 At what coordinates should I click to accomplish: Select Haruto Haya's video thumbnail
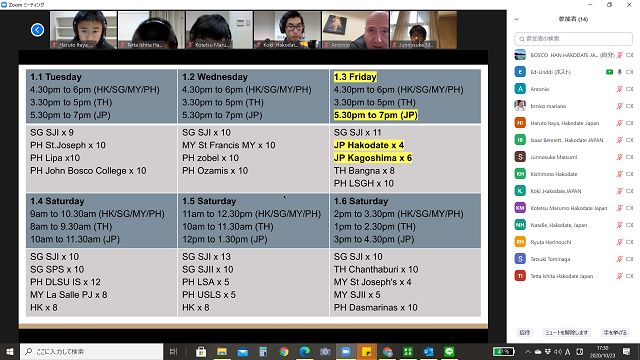83,30
